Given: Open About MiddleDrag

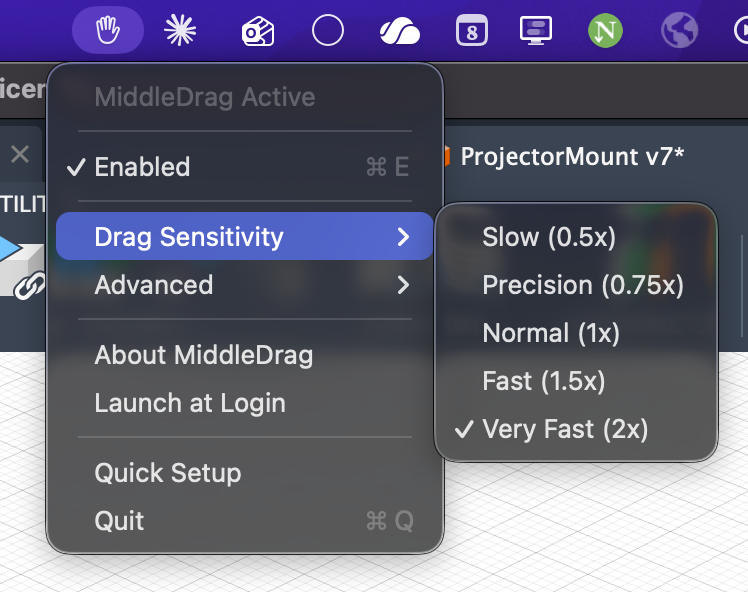Looking at the screenshot, I should [x=203, y=355].
